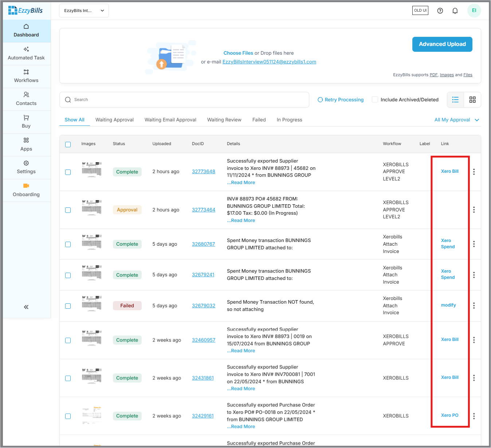Open the help question mark icon

pyautogui.click(x=440, y=11)
